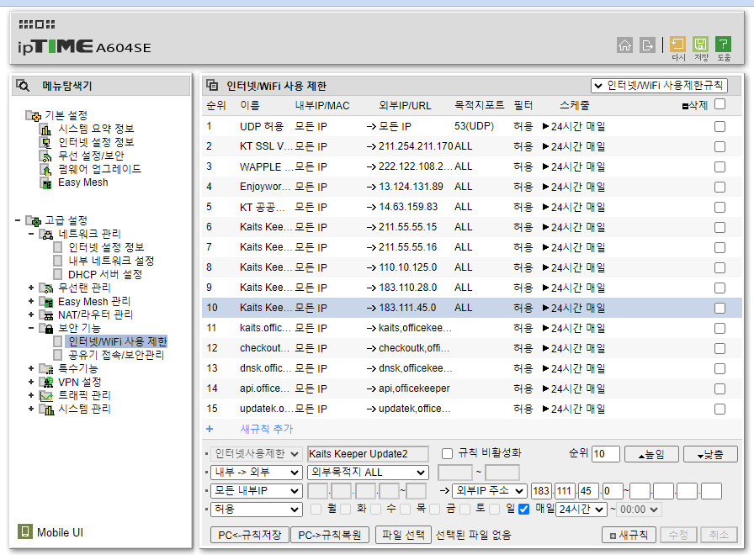Click the plus icon beside 새규칙 추가
Screen dimensions: 754x560
(210, 429)
